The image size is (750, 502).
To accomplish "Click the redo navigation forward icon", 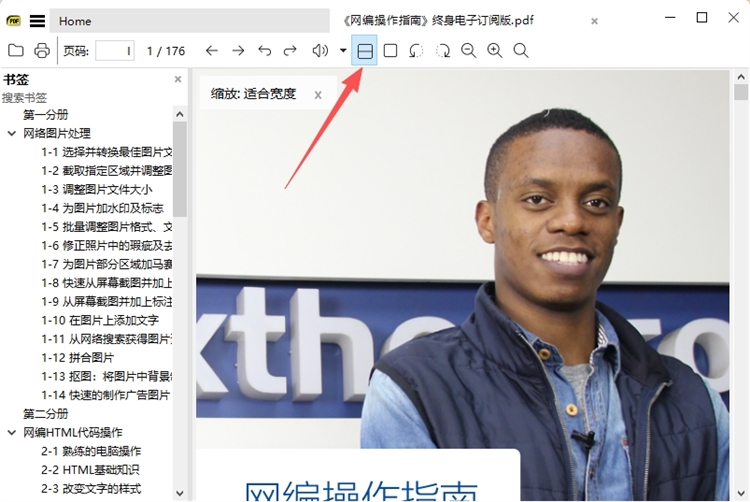I will pos(290,51).
